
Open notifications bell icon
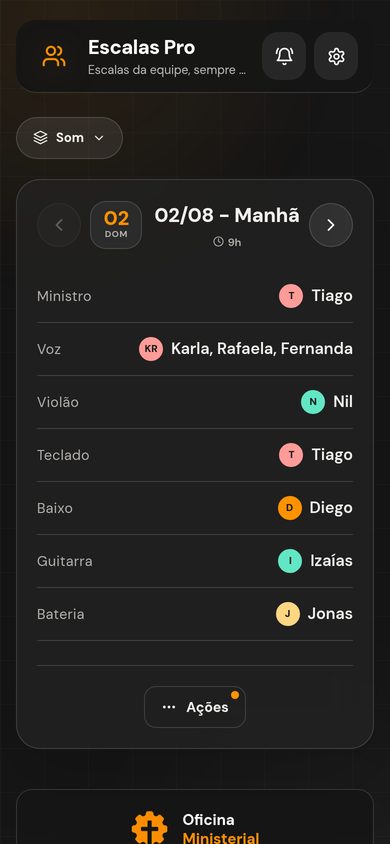tap(284, 56)
